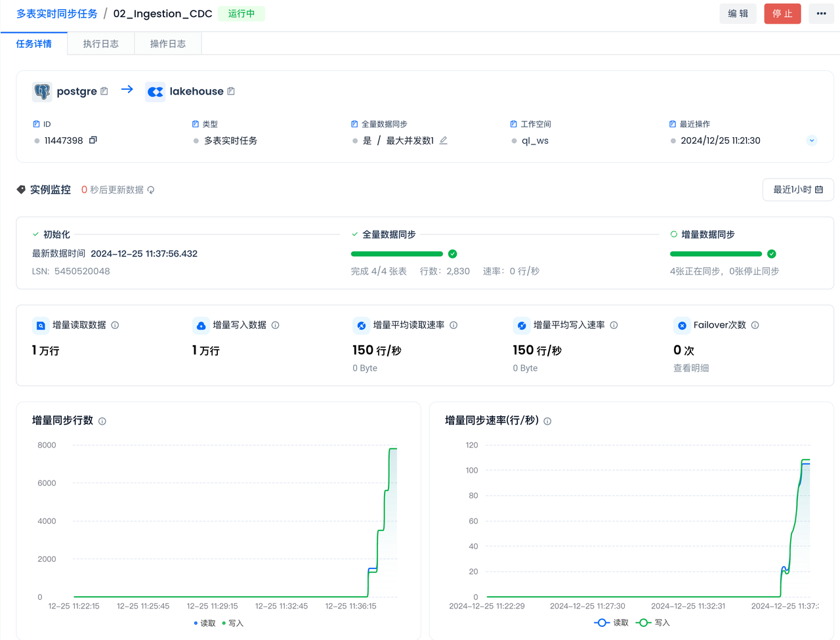
Task: Click the 全量数据同步 green progress bar
Action: [397, 254]
